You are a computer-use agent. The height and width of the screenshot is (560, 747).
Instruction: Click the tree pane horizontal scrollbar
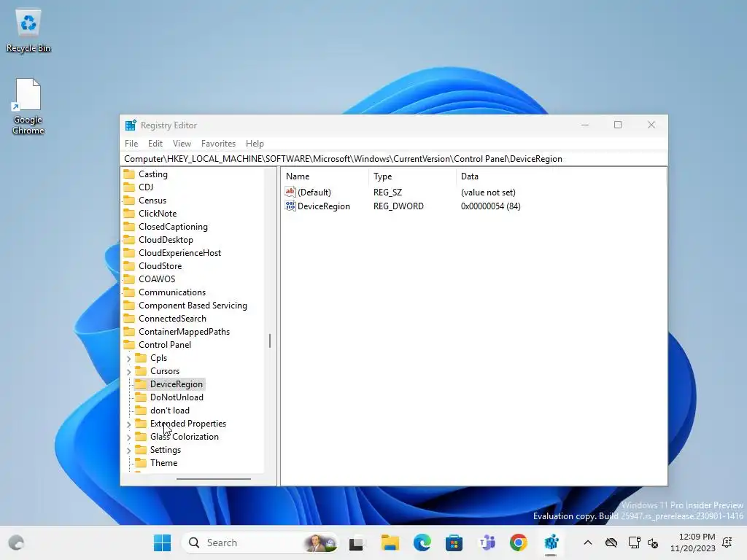pyautogui.click(x=214, y=479)
